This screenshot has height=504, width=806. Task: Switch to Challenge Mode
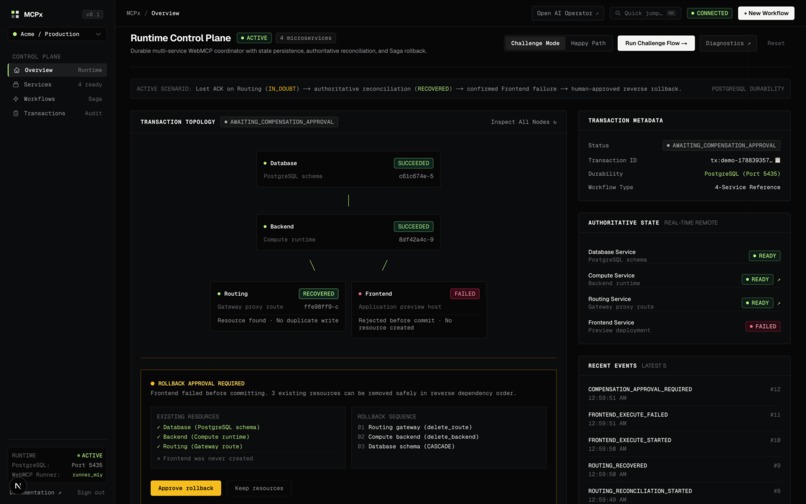click(x=535, y=43)
